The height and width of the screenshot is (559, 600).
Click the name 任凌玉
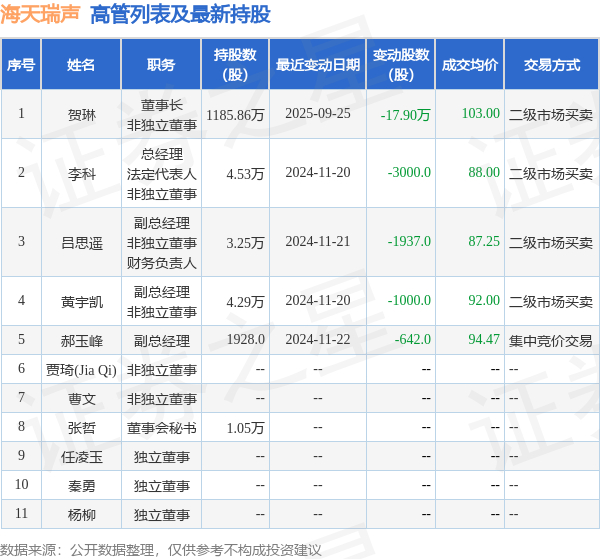coord(82,457)
